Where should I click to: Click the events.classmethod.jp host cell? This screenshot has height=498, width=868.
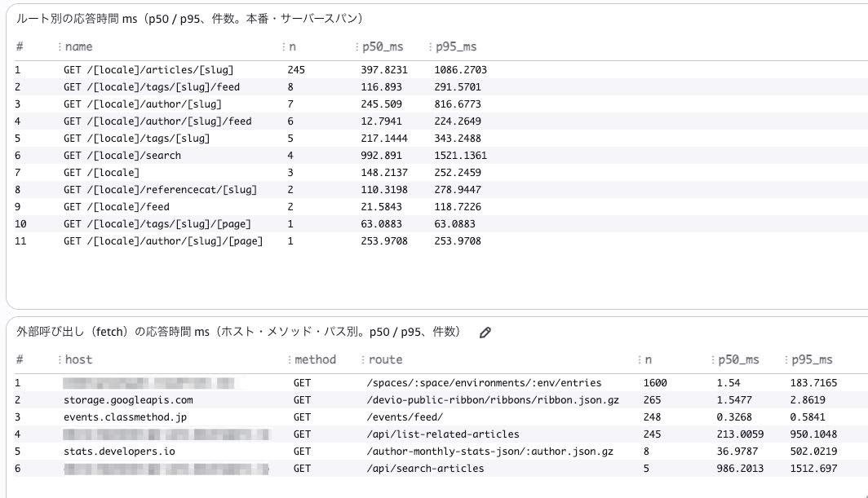pos(125,417)
